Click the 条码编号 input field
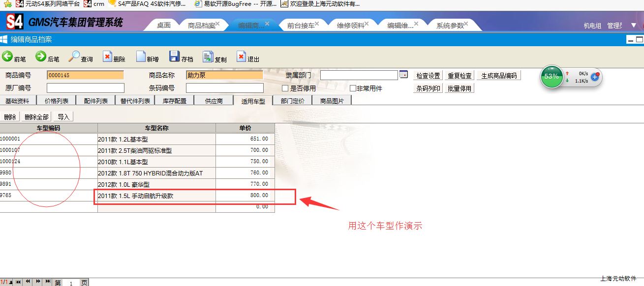Image resolution: width=644 pixels, height=286 pixels. 224,88
